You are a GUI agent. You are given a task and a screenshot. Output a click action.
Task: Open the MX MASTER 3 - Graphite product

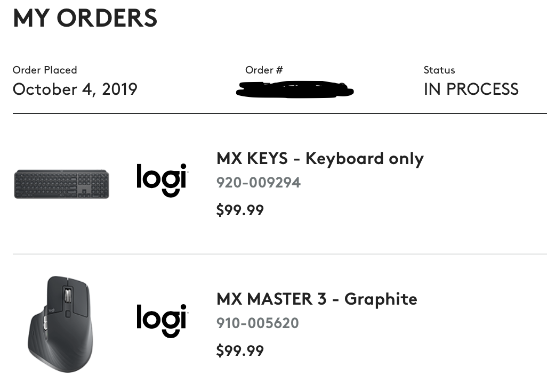point(317,299)
